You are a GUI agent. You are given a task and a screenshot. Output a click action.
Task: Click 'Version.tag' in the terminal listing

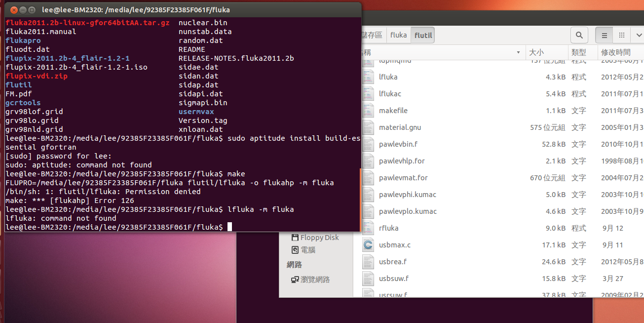pyautogui.click(x=203, y=121)
